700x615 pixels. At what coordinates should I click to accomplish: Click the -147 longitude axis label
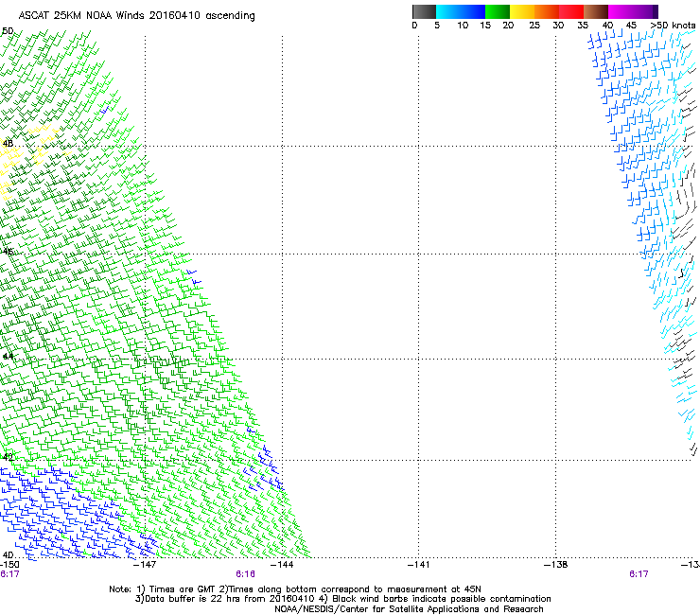[x=145, y=565]
